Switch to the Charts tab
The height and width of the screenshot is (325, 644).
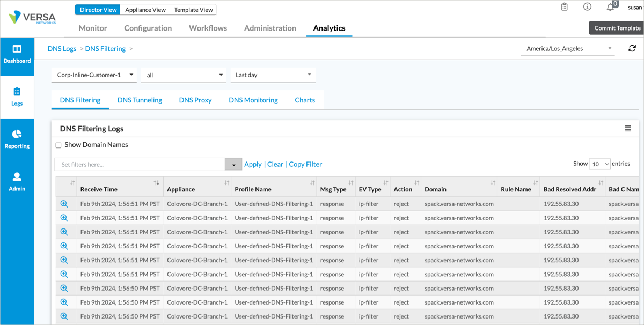point(305,100)
